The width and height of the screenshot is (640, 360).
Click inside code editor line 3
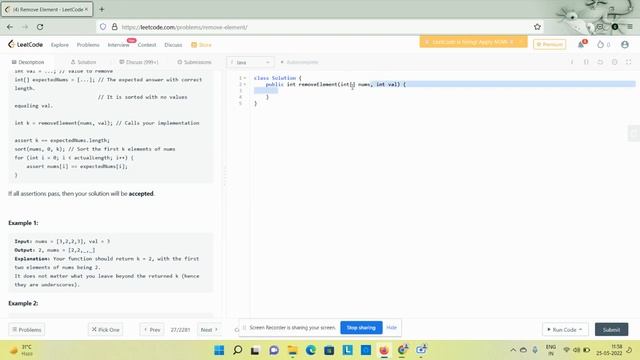(x=444, y=91)
